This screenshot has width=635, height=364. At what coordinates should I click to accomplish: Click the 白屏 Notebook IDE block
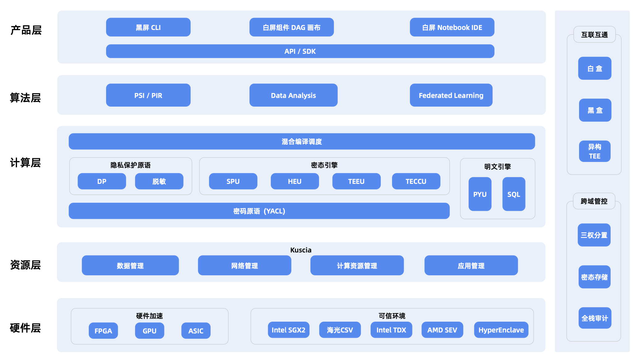pyautogui.click(x=452, y=27)
